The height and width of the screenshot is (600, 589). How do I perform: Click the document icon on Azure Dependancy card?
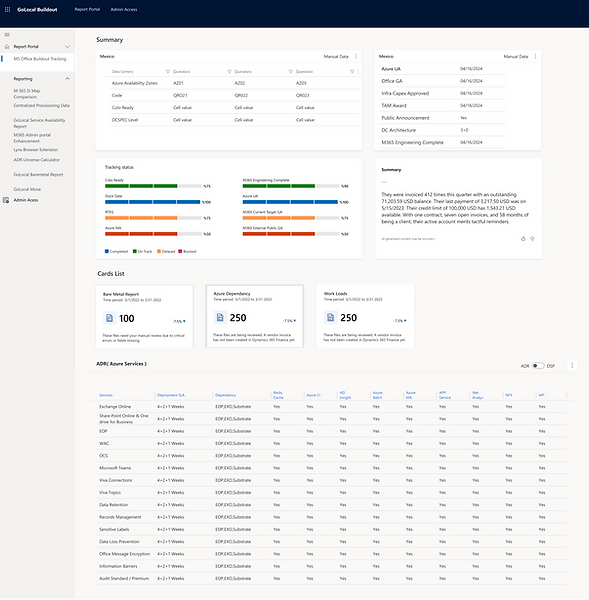coord(220,317)
